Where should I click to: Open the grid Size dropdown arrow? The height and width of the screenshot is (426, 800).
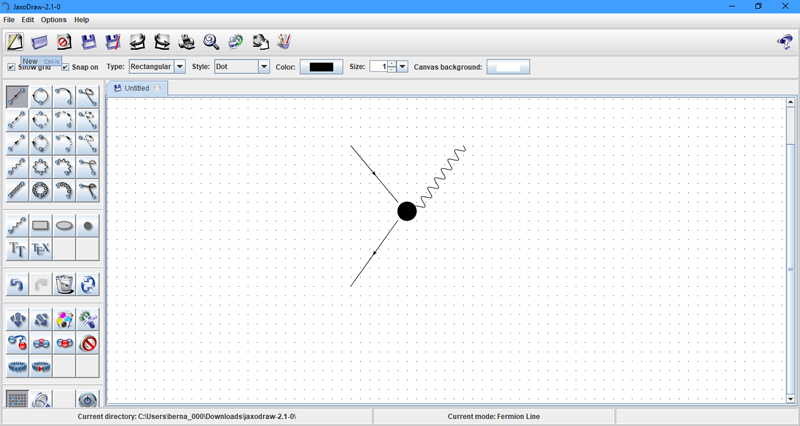tap(403, 67)
